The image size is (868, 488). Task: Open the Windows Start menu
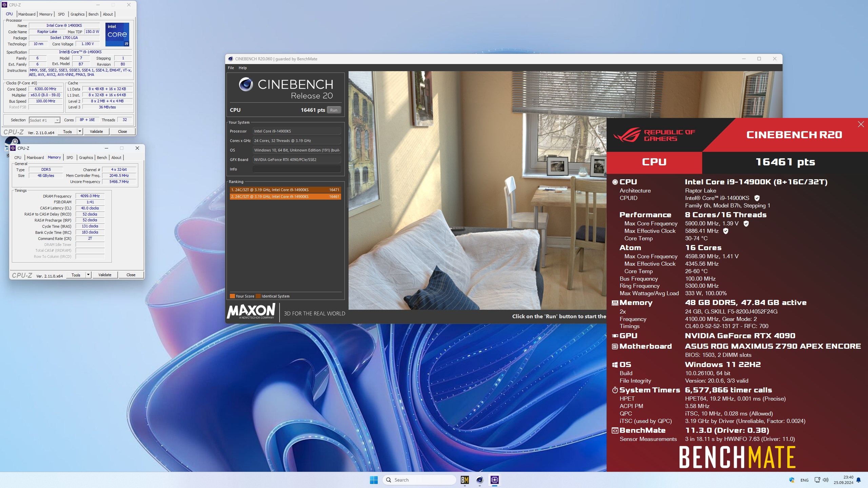tap(374, 480)
